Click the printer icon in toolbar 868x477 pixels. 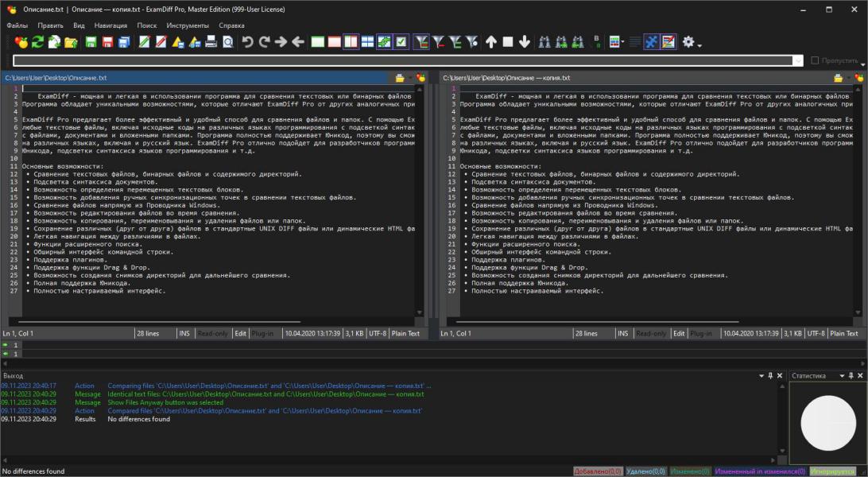[211, 42]
